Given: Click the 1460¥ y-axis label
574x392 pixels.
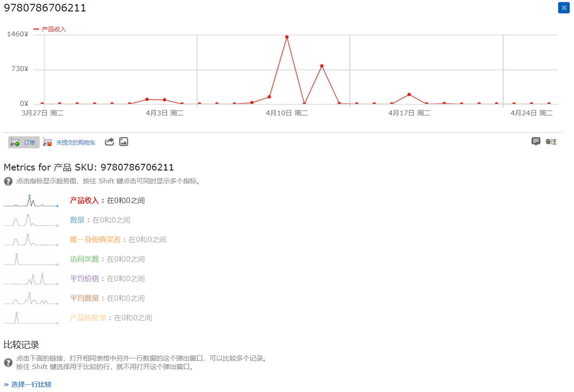Looking at the screenshot, I should tap(18, 34).
